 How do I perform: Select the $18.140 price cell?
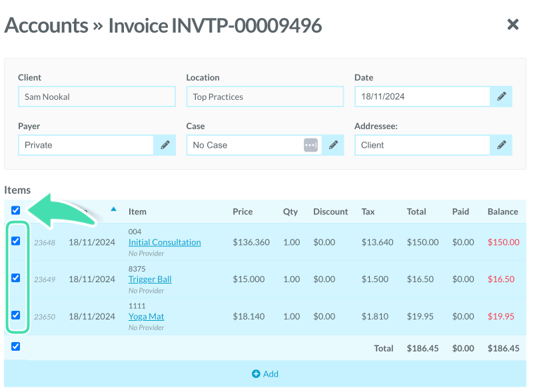coord(249,317)
